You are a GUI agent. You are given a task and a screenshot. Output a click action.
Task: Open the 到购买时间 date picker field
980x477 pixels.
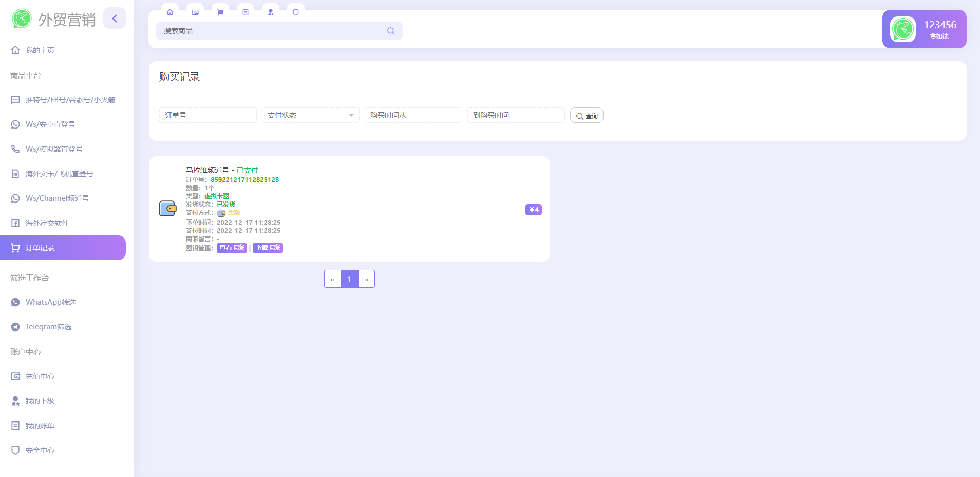(516, 115)
